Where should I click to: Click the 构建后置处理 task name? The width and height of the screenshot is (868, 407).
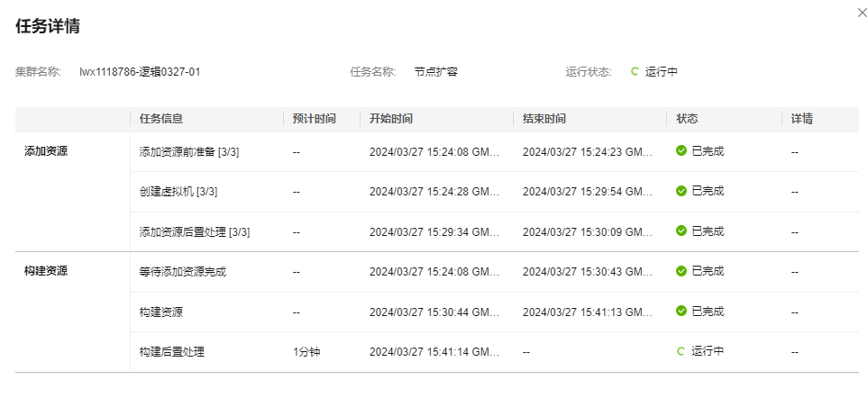coord(172,352)
